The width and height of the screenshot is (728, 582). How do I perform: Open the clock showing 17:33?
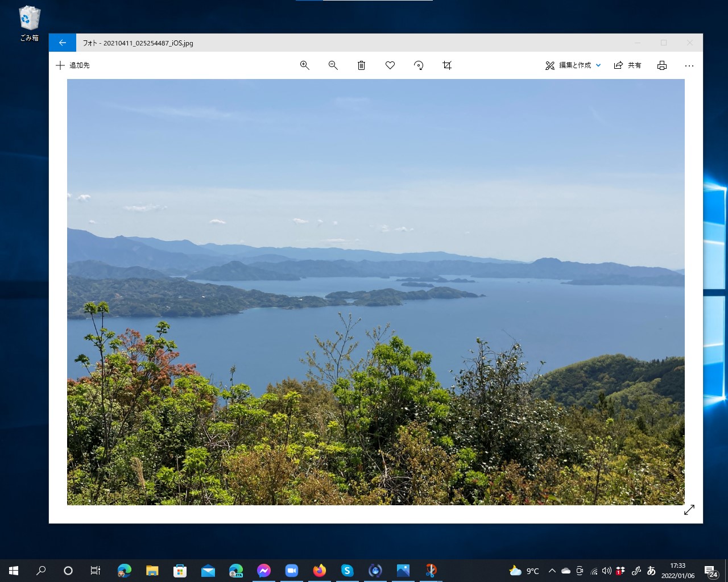click(x=678, y=571)
